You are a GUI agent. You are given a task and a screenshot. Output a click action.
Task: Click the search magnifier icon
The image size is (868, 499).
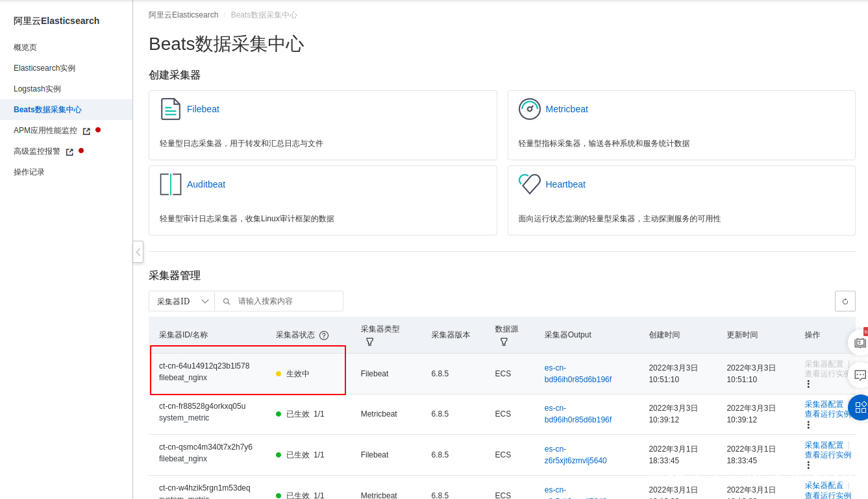click(227, 301)
